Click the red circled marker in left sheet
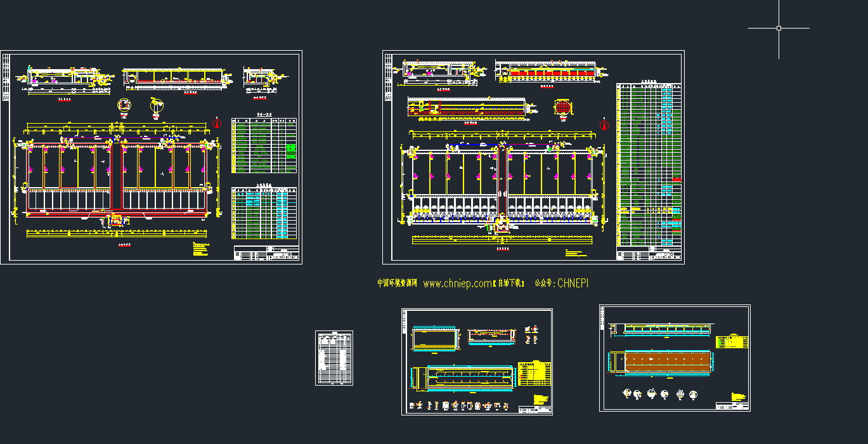This screenshot has width=868, height=444. click(217, 123)
